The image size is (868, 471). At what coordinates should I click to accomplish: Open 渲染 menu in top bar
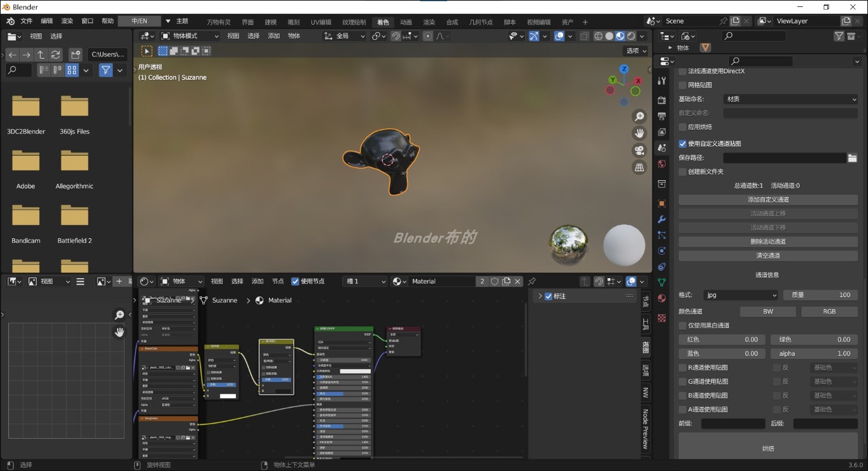[67, 21]
